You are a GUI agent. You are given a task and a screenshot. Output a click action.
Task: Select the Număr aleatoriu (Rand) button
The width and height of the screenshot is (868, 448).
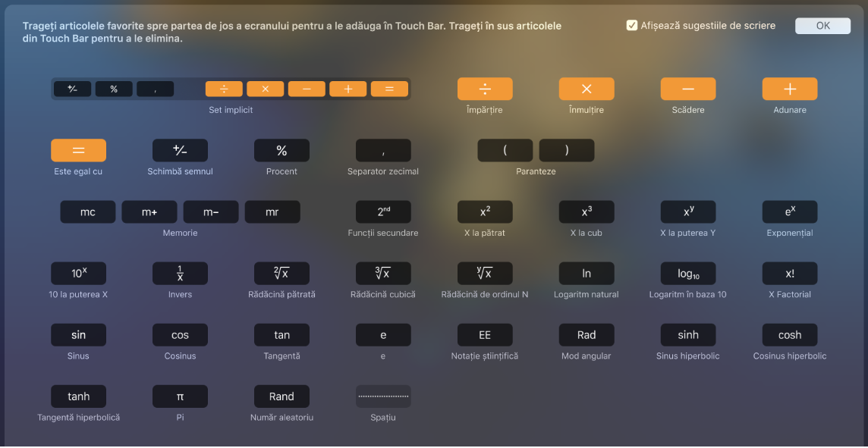tap(281, 396)
